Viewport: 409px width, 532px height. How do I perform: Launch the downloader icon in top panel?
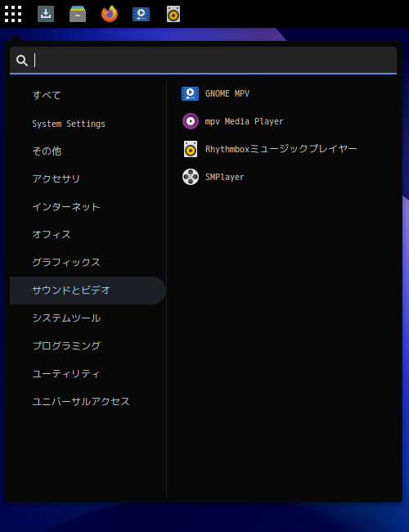(46, 14)
